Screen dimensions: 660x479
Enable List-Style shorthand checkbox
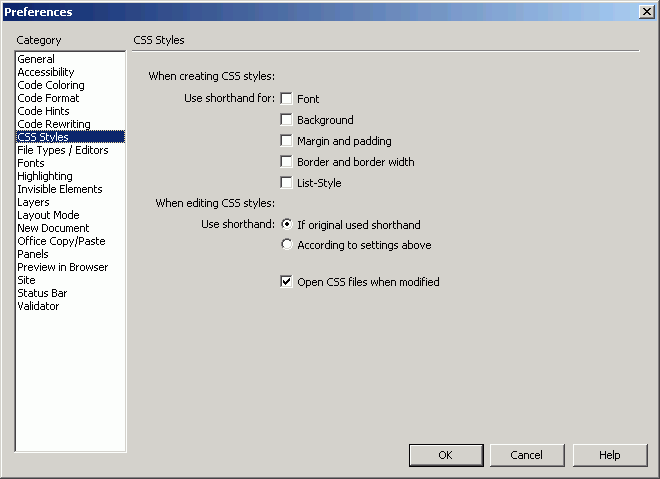(286, 183)
